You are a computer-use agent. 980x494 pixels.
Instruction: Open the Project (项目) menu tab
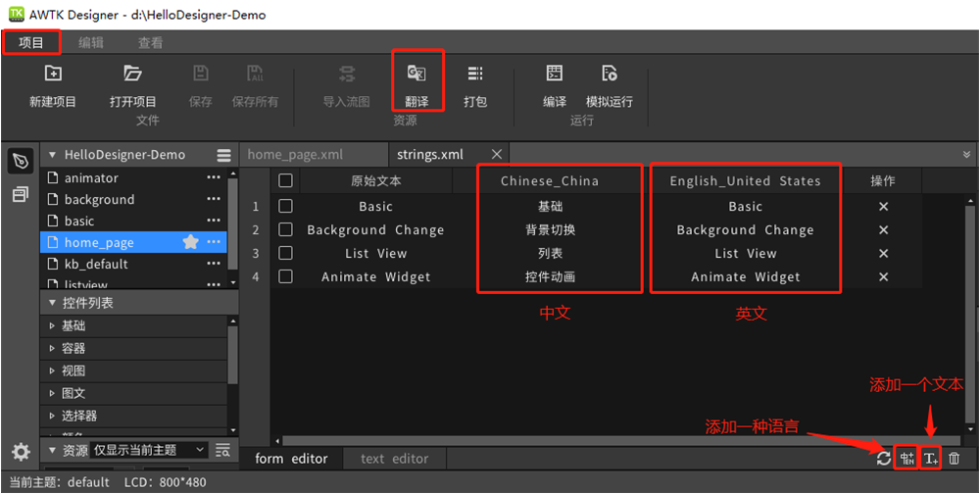31,42
